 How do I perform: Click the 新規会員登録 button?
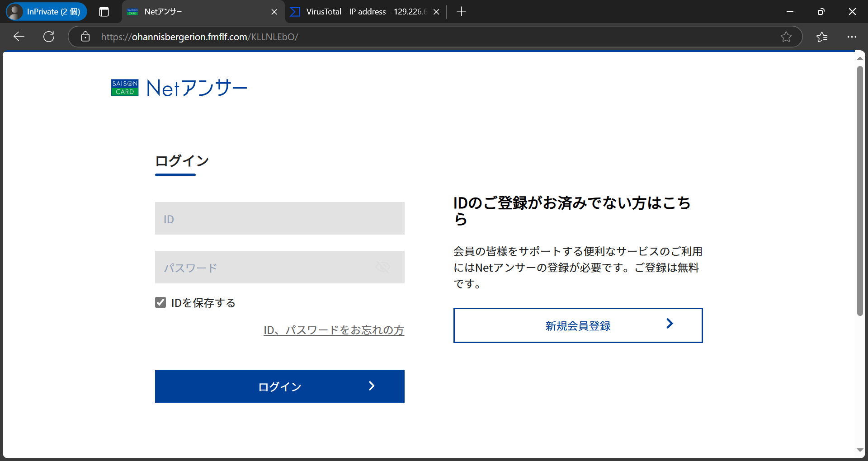point(578,325)
